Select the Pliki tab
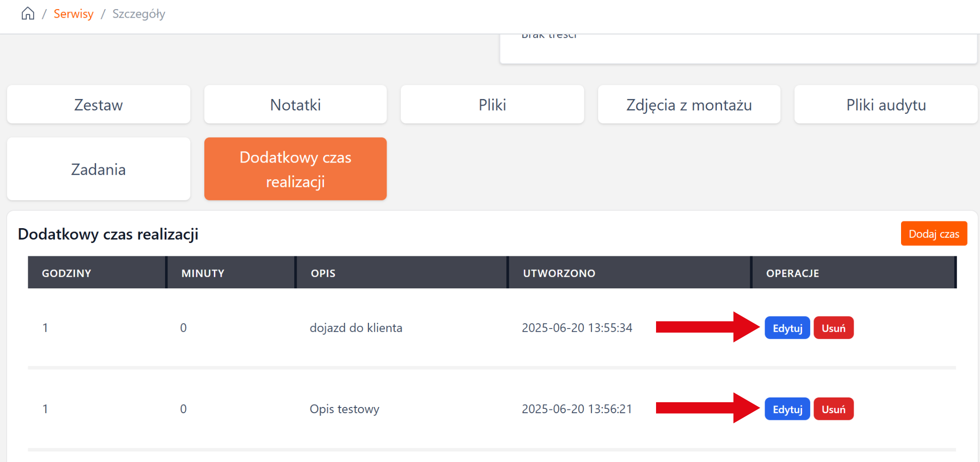Image resolution: width=980 pixels, height=462 pixels. click(492, 105)
